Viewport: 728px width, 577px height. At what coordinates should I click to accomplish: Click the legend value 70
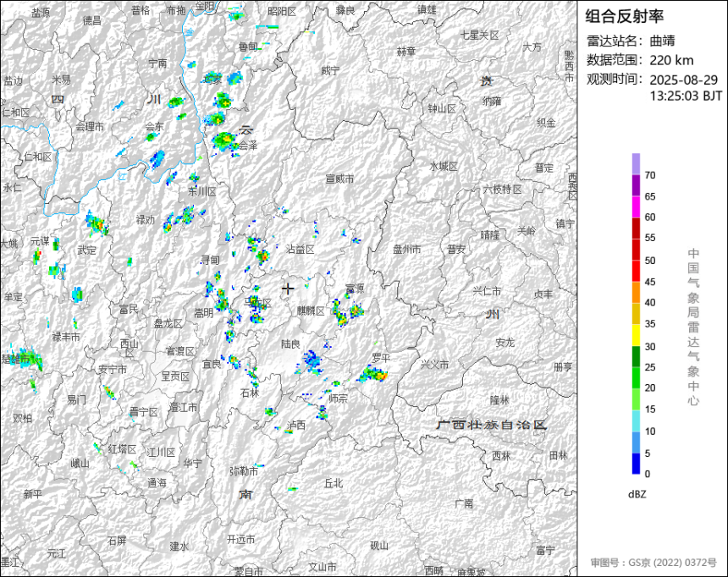click(x=650, y=175)
